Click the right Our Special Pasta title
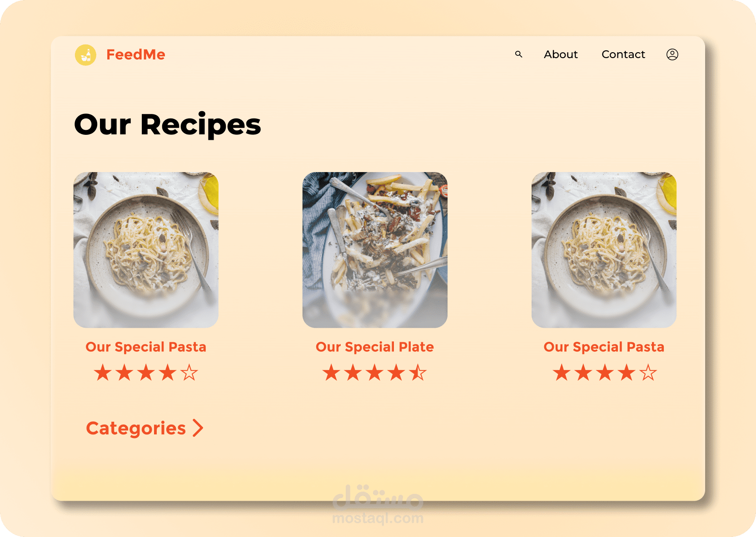Viewport: 756px width, 537px height. click(x=604, y=347)
